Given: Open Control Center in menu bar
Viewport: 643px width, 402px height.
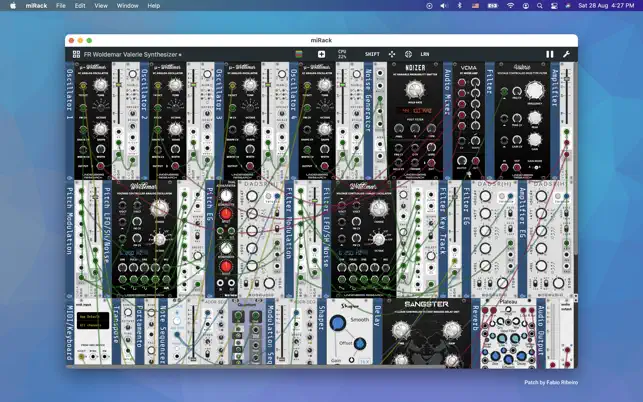Looking at the screenshot, I should pyautogui.click(x=554, y=6).
